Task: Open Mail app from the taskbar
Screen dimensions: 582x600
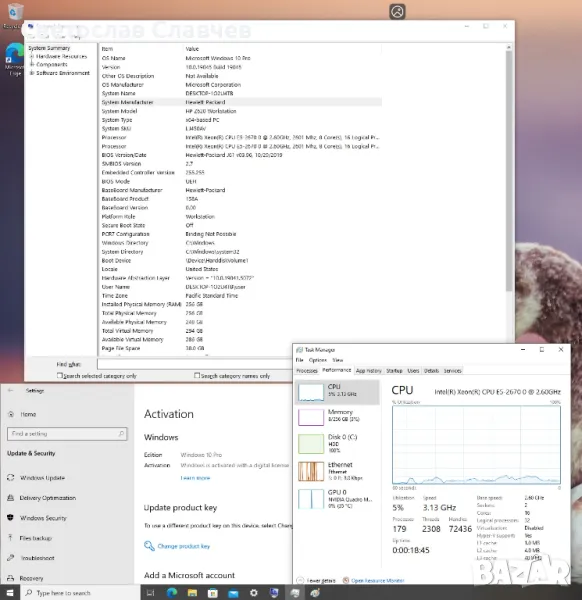Action: (233, 593)
